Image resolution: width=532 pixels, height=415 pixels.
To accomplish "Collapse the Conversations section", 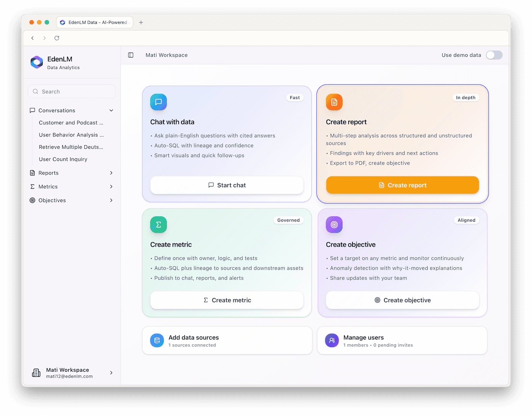I will 111,110.
